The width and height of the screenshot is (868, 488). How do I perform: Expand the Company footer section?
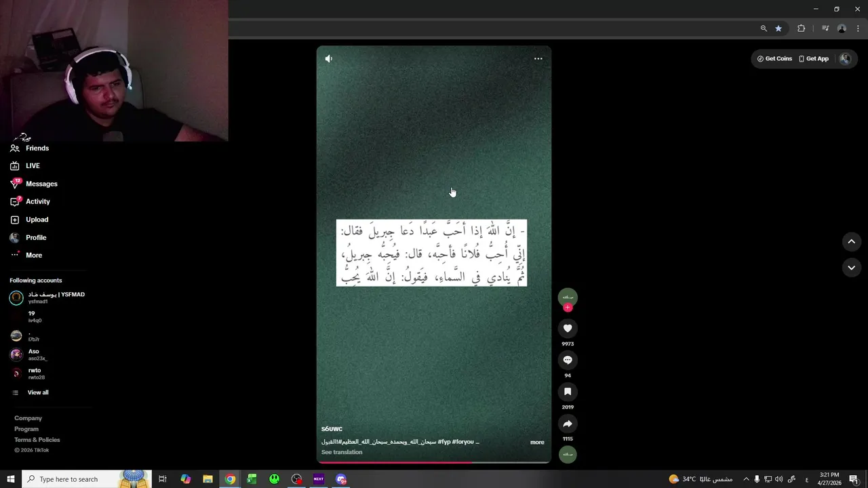click(x=28, y=418)
